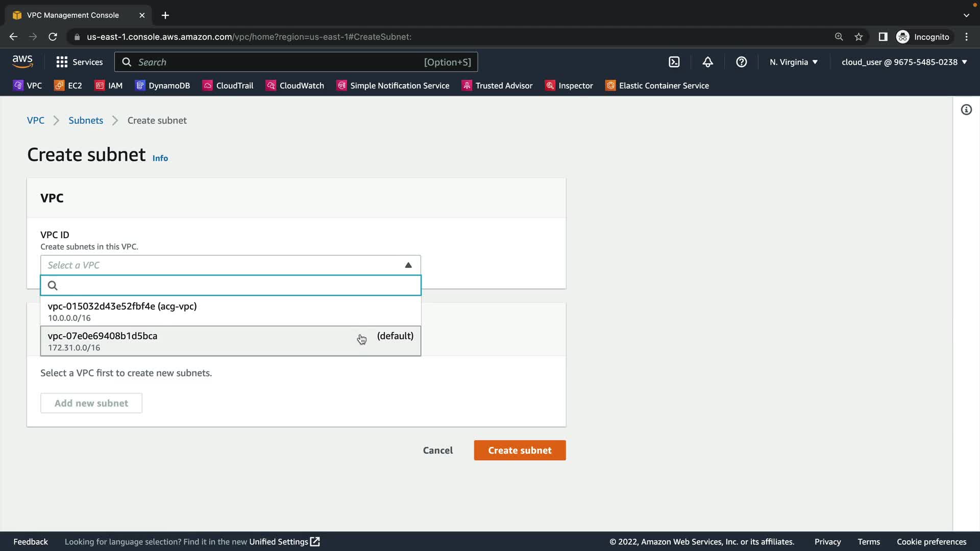Click the AWS logo home icon
The height and width of the screenshot is (551, 980).
tap(22, 62)
